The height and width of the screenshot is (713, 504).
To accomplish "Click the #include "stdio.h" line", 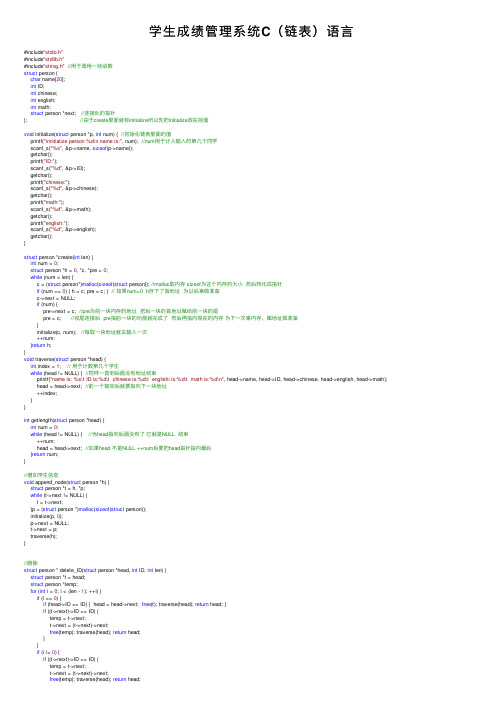I will [x=43, y=52].
